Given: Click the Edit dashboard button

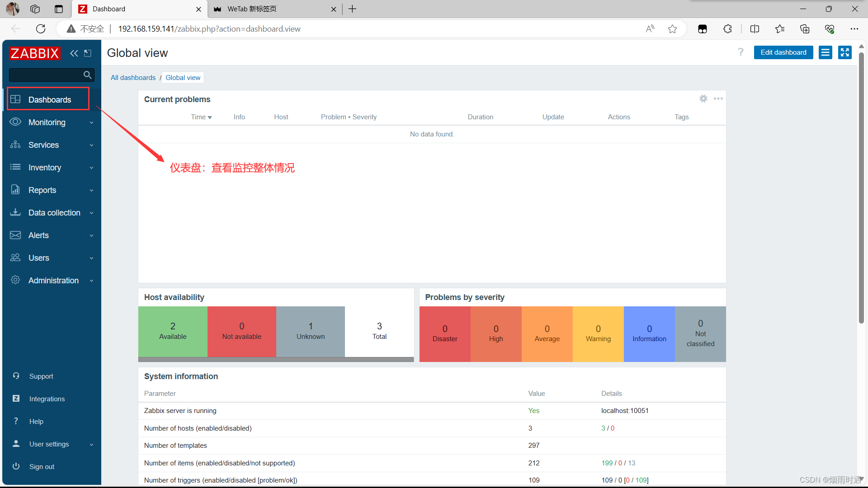Looking at the screenshot, I should coord(783,52).
